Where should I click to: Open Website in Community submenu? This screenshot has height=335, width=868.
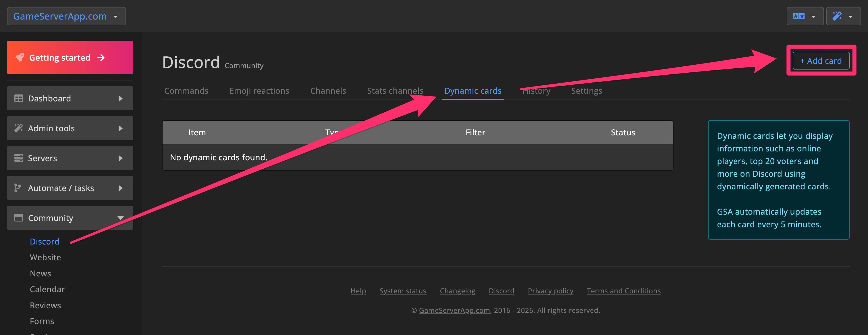tap(45, 257)
